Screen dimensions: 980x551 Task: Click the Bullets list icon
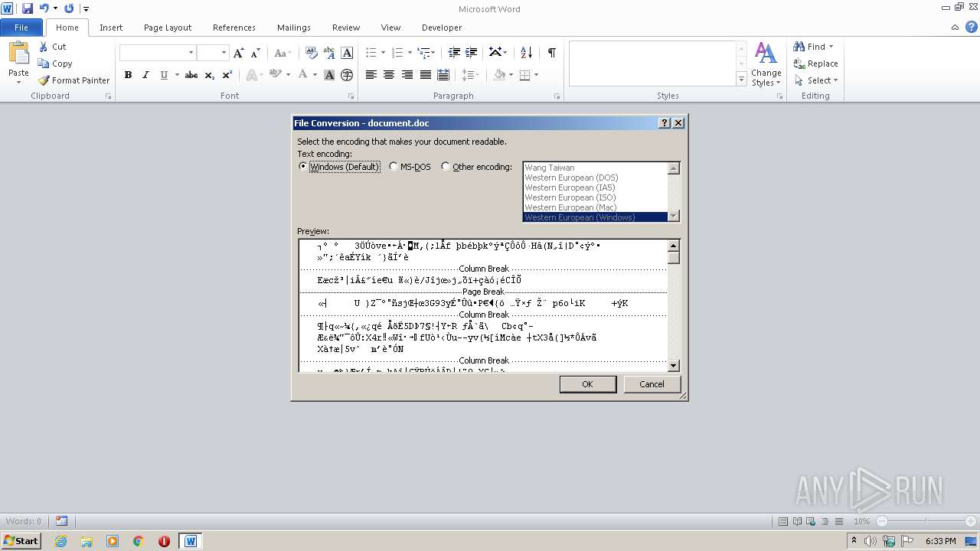371,53
